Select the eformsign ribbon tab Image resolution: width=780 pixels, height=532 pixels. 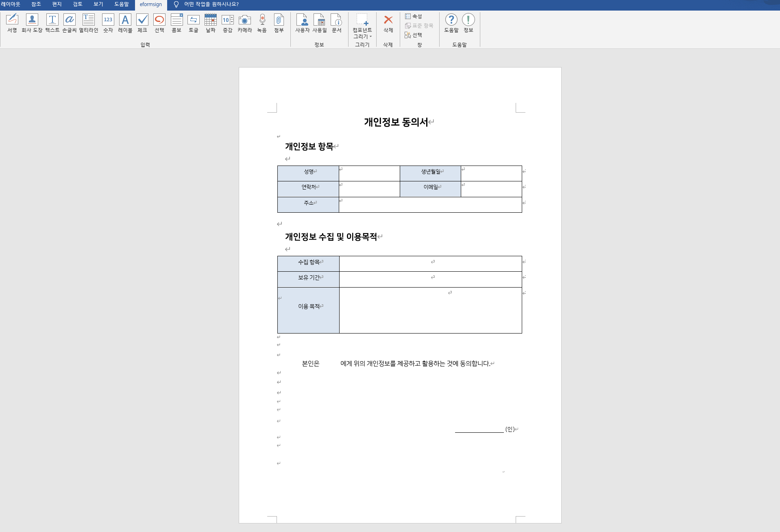pyautogui.click(x=151, y=4)
